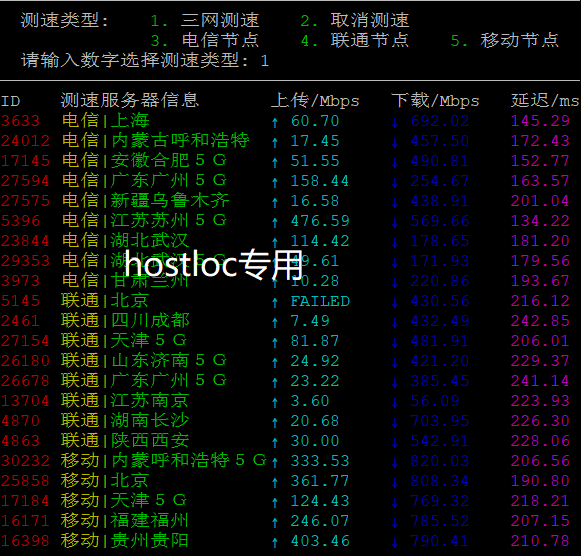Click 联通|陕西西安 server entry
Screen dimensions: 581x556
pyautogui.click(x=125, y=441)
